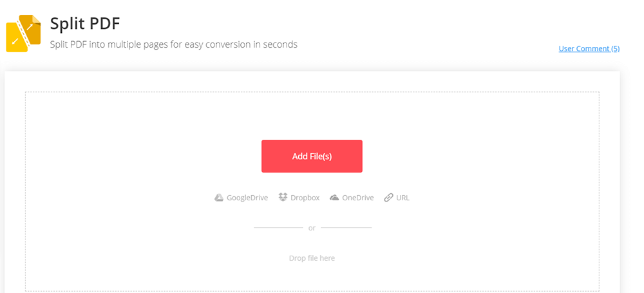The width and height of the screenshot is (644, 293).
Task: Select the Dropbox text label
Action: 305,198
